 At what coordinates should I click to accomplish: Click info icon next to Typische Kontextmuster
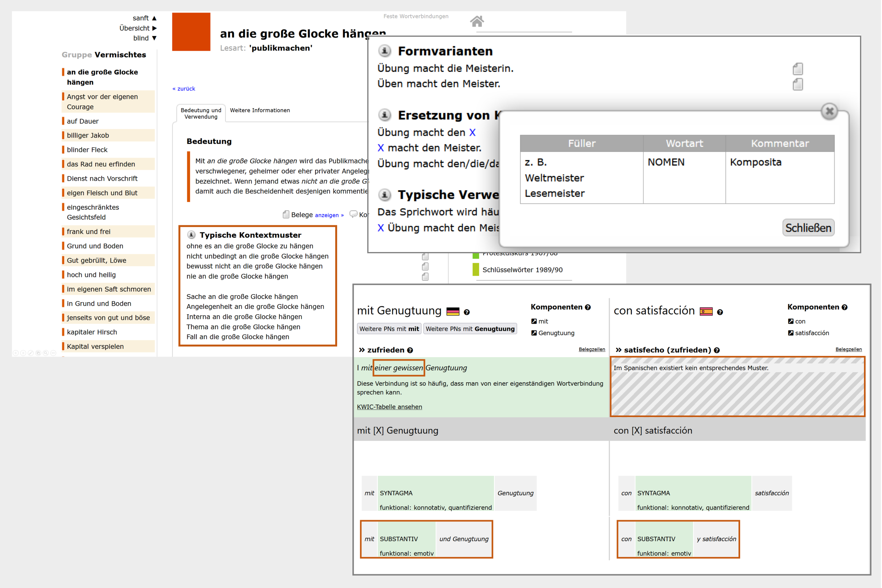pos(191,235)
